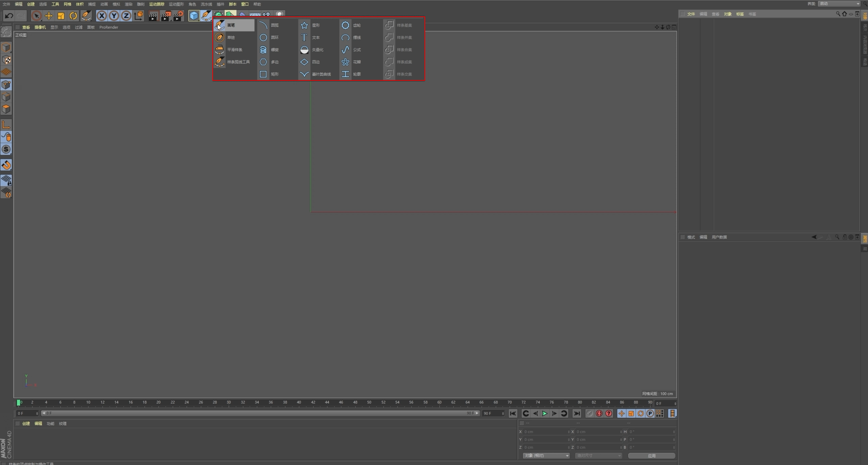Select the 星形 (star) spline icon
Image resolution: width=868 pixels, height=465 pixels.
(x=304, y=25)
